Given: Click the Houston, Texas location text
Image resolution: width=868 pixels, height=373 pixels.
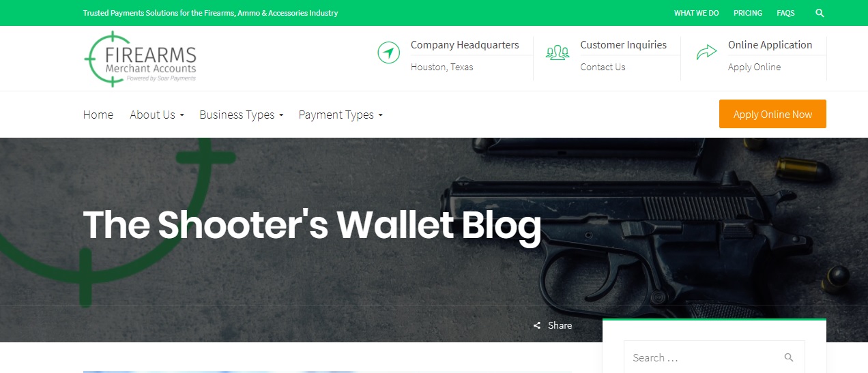Looking at the screenshot, I should click(x=442, y=67).
